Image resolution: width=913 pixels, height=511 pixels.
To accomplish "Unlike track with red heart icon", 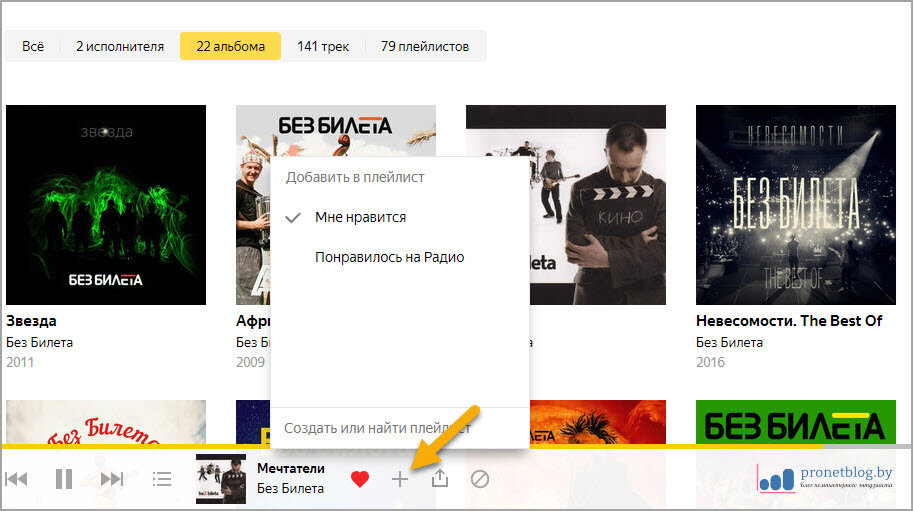I will pos(360,479).
